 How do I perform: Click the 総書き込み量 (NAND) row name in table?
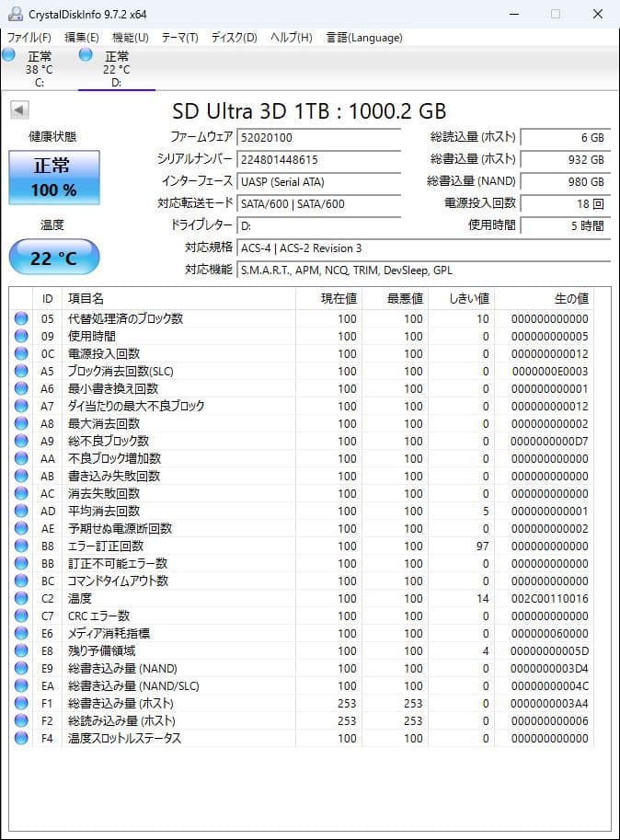(x=122, y=669)
